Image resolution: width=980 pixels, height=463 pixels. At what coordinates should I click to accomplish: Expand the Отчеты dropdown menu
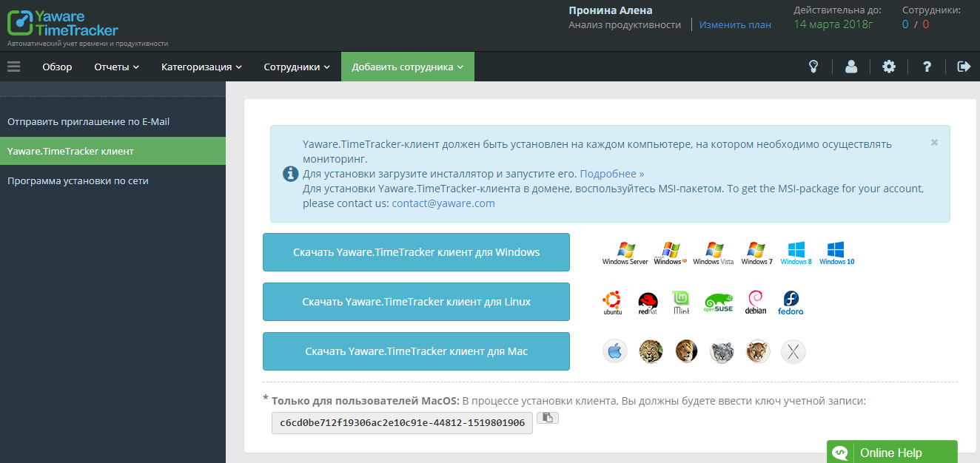[117, 67]
